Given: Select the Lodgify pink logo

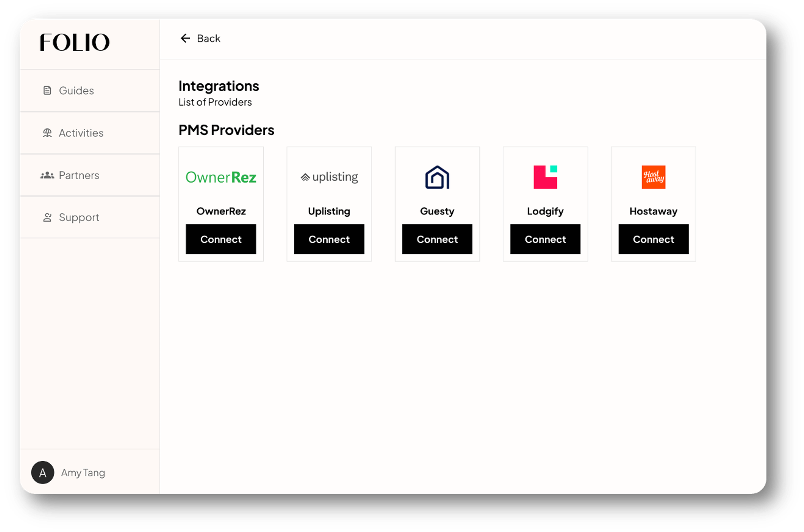Looking at the screenshot, I should click(x=545, y=177).
